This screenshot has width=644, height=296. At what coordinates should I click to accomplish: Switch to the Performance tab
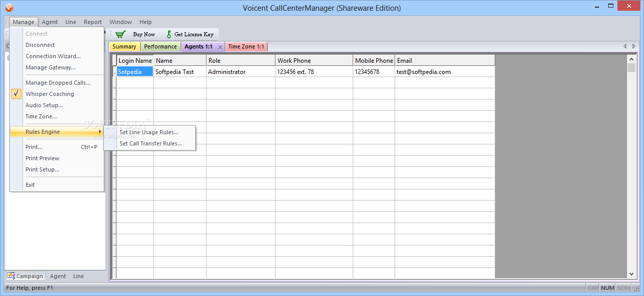pos(160,46)
